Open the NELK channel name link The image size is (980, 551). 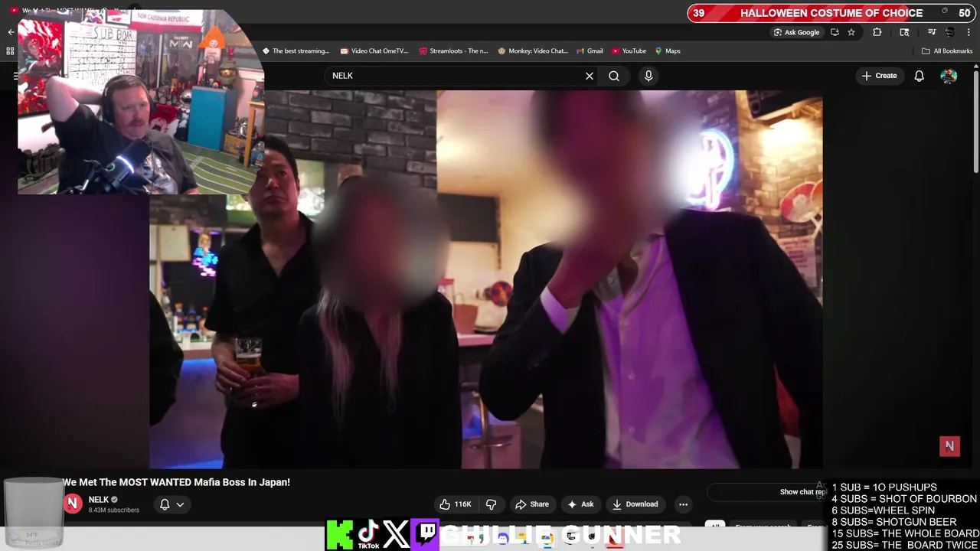point(99,500)
